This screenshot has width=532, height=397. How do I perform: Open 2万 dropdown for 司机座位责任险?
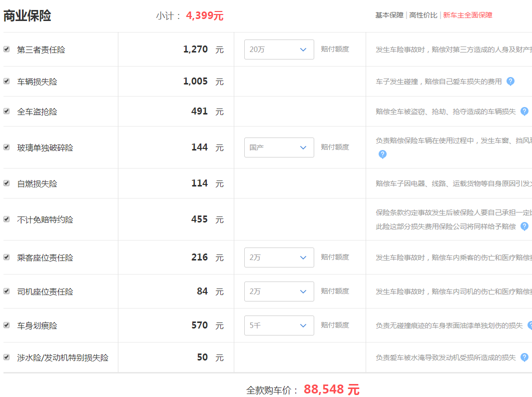(x=279, y=291)
